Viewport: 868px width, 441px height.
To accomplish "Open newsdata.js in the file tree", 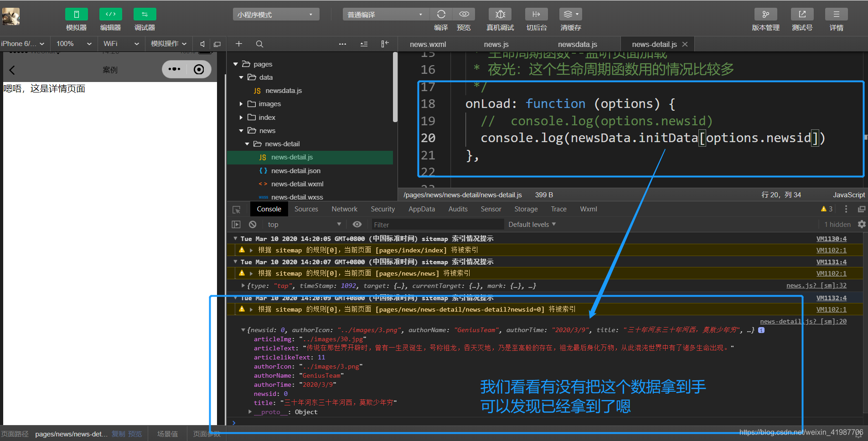I will click(284, 91).
